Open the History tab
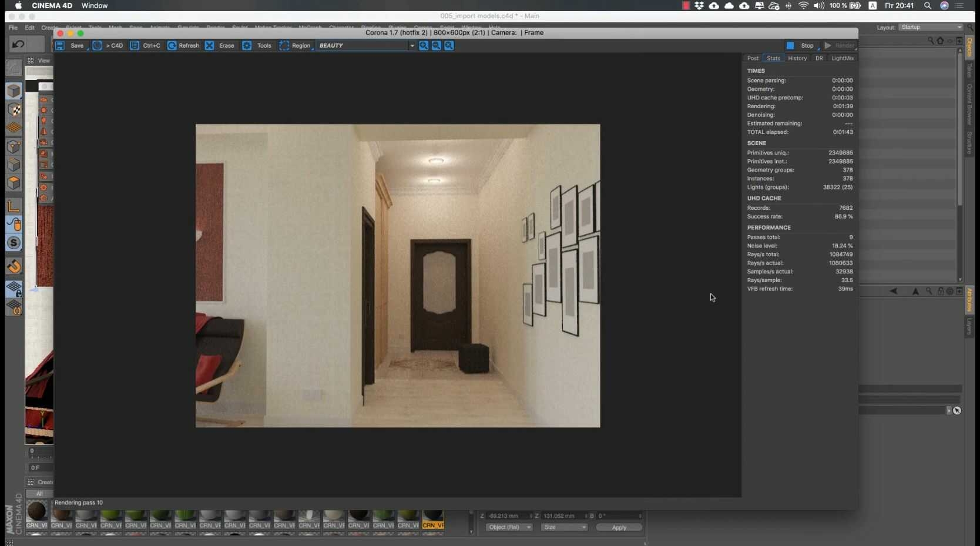This screenshot has width=980, height=546. (x=797, y=58)
